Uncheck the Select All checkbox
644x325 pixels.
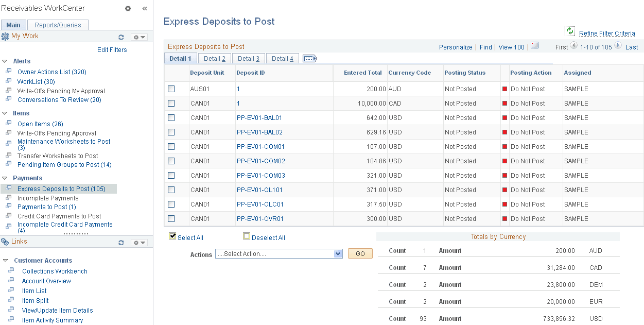click(172, 236)
